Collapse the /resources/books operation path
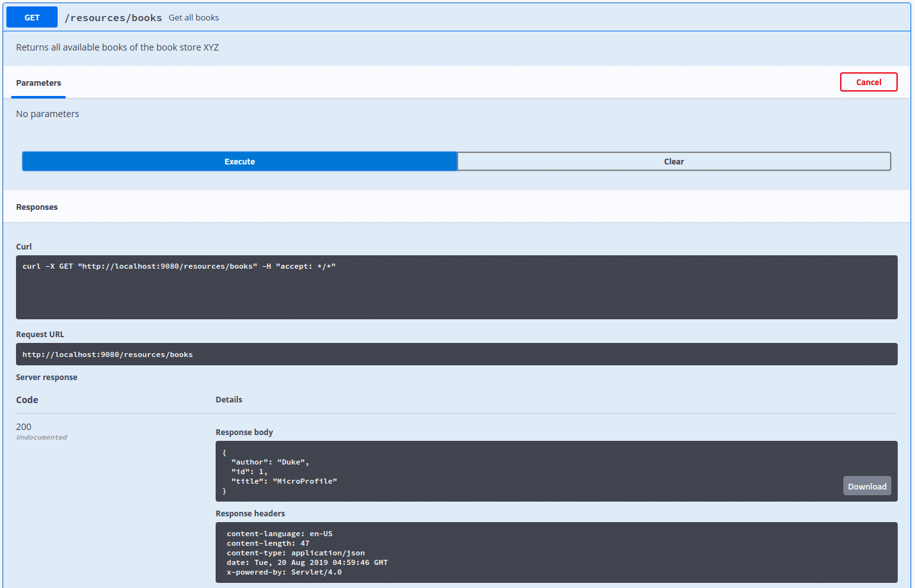This screenshot has height=588, width=915. click(x=113, y=18)
